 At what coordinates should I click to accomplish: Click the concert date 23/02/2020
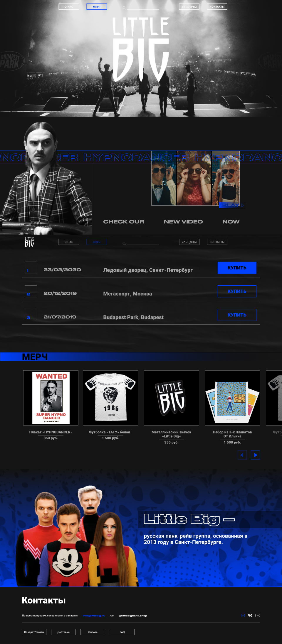coord(62,270)
